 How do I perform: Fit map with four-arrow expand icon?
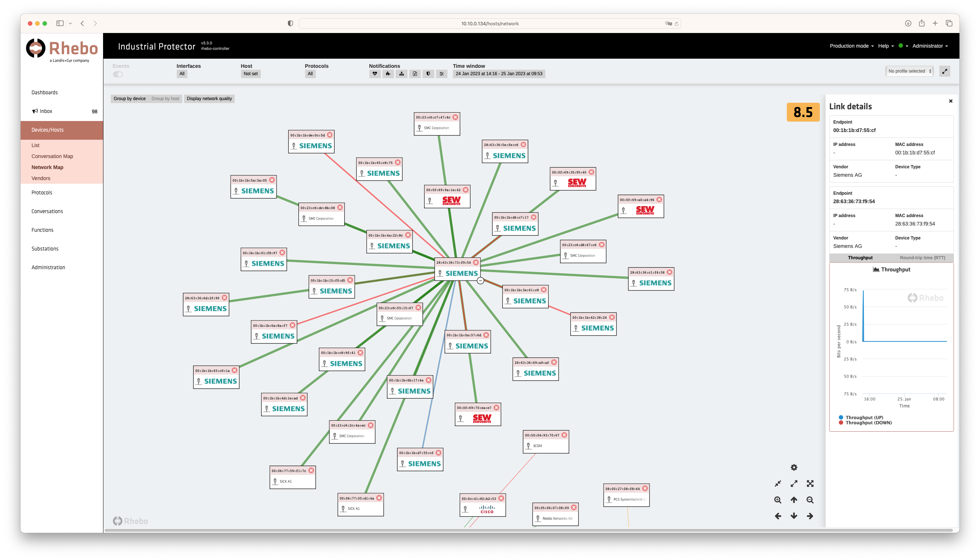tap(810, 484)
